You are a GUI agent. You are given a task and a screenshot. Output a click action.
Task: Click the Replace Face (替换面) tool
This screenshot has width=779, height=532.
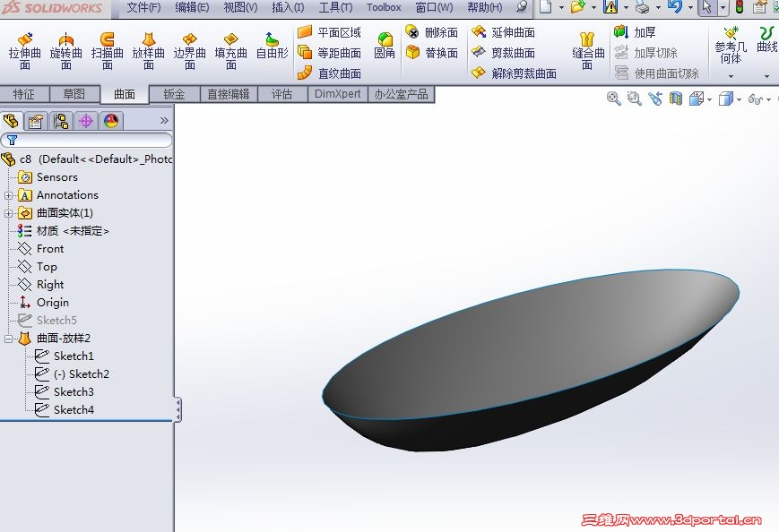(432, 53)
